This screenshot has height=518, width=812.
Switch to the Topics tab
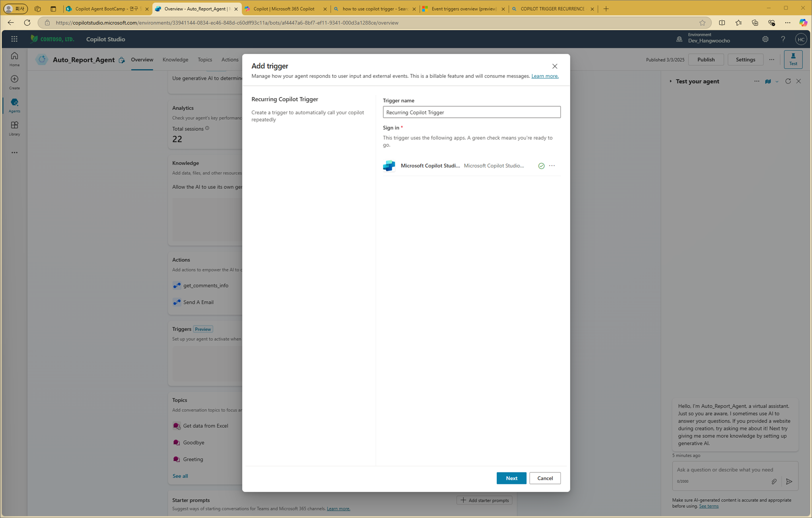[205, 59]
